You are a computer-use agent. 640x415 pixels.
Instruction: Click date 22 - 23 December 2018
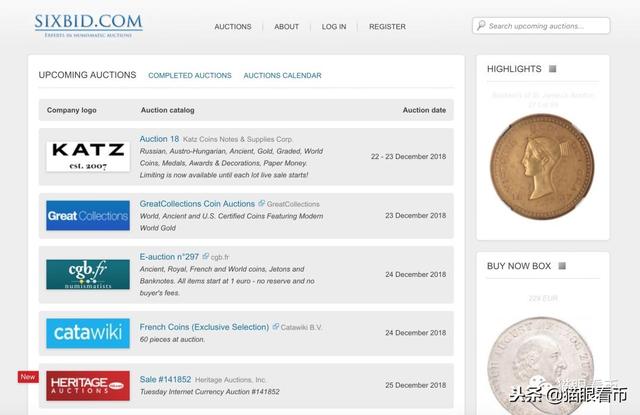408,157
